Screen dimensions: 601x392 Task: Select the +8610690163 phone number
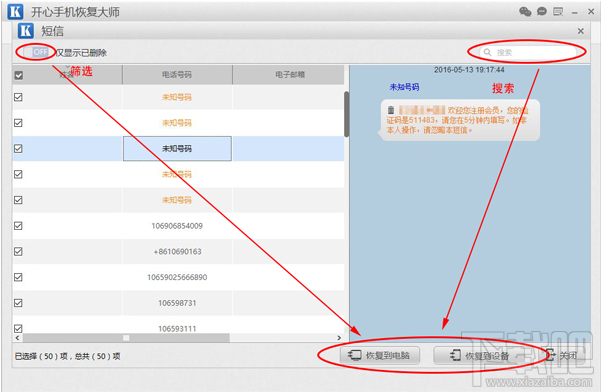coord(177,251)
